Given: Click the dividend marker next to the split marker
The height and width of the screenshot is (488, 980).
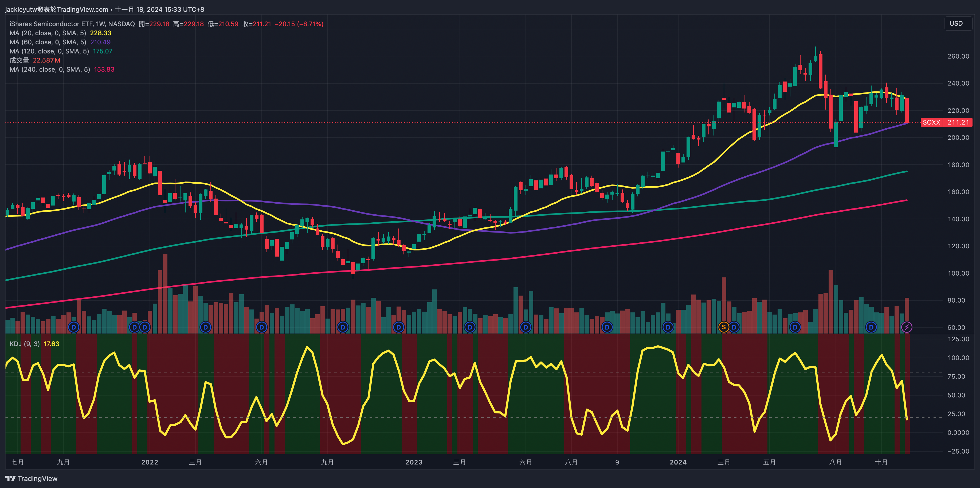Looking at the screenshot, I should (x=734, y=327).
